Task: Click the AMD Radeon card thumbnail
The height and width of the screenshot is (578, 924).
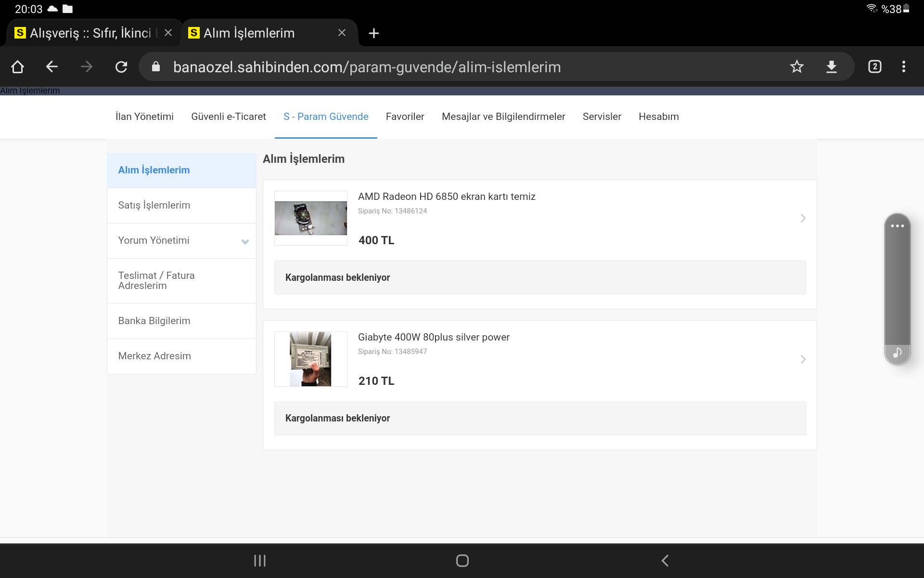Action: coord(310,218)
